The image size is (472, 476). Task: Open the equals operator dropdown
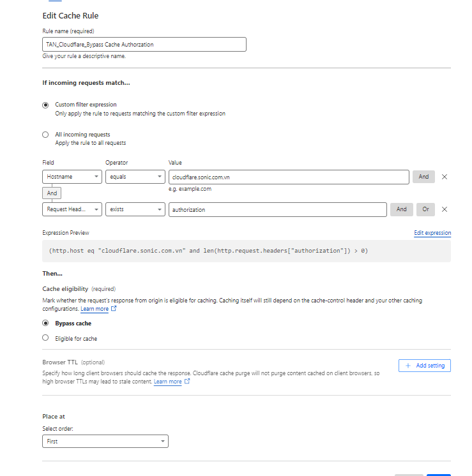coord(135,177)
